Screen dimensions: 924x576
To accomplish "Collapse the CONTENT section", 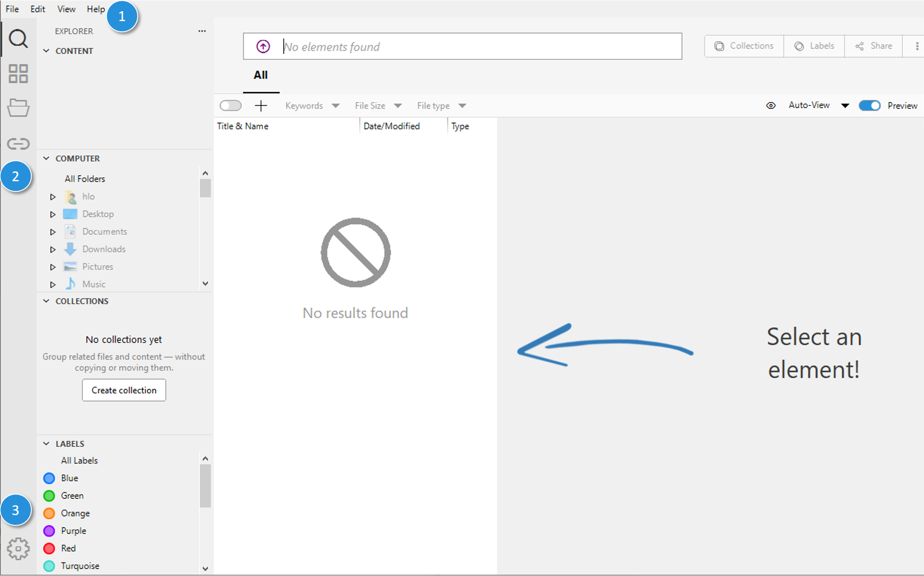I will coord(46,51).
